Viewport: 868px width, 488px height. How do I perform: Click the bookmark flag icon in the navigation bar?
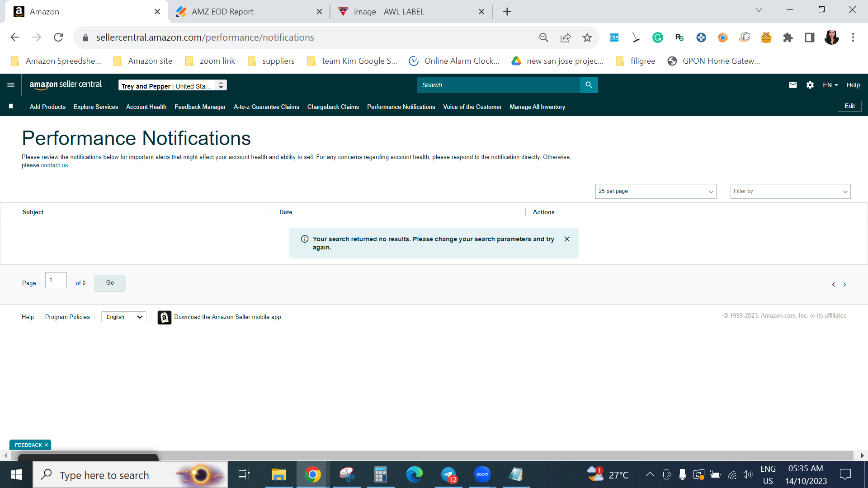11,106
